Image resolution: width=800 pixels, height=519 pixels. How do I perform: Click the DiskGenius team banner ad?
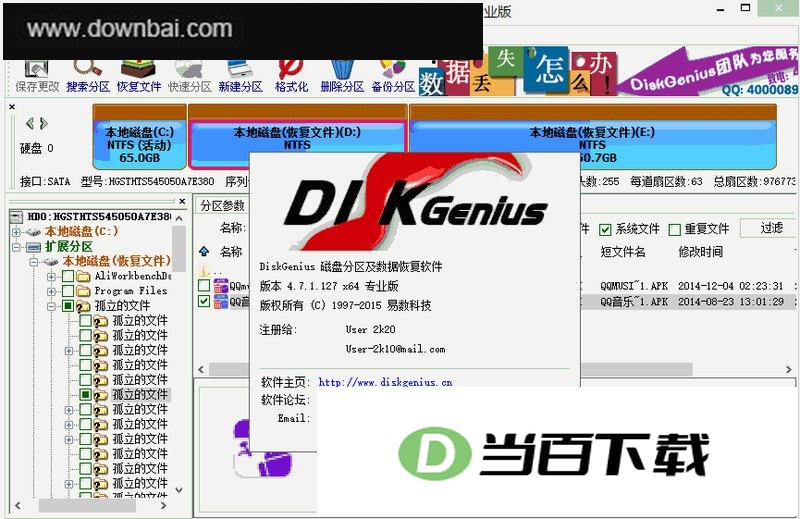(708, 71)
